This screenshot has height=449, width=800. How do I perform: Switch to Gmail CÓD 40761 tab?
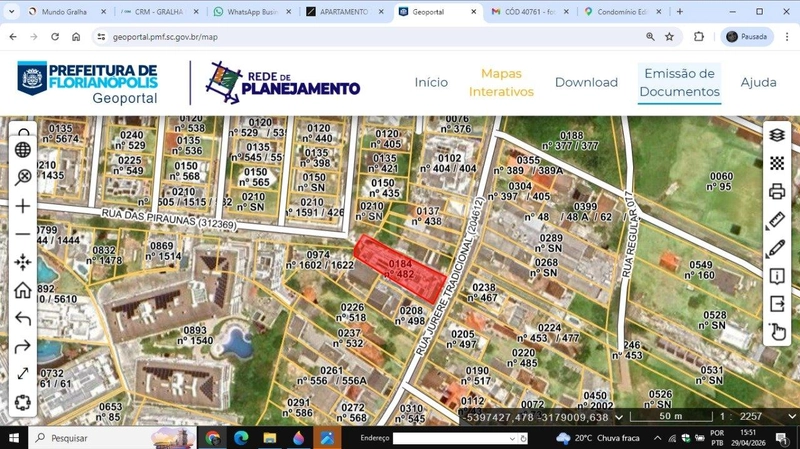(530, 11)
